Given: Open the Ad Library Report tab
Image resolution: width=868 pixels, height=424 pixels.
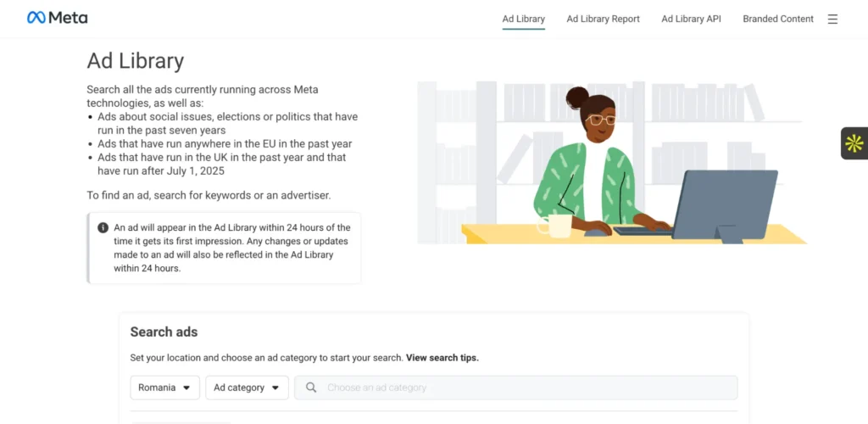Looking at the screenshot, I should [x=603, y=19].
